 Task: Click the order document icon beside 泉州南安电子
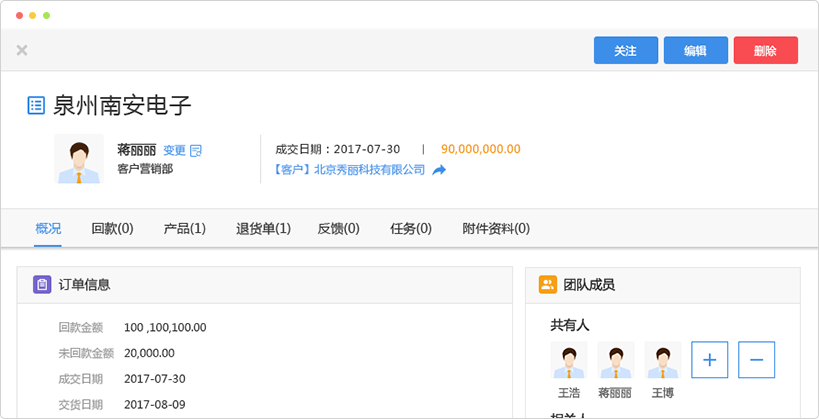[36, 105]
